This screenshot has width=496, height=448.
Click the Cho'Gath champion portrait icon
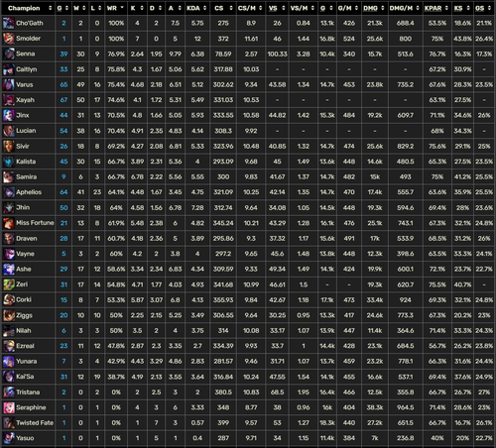(x=9, y=23)
